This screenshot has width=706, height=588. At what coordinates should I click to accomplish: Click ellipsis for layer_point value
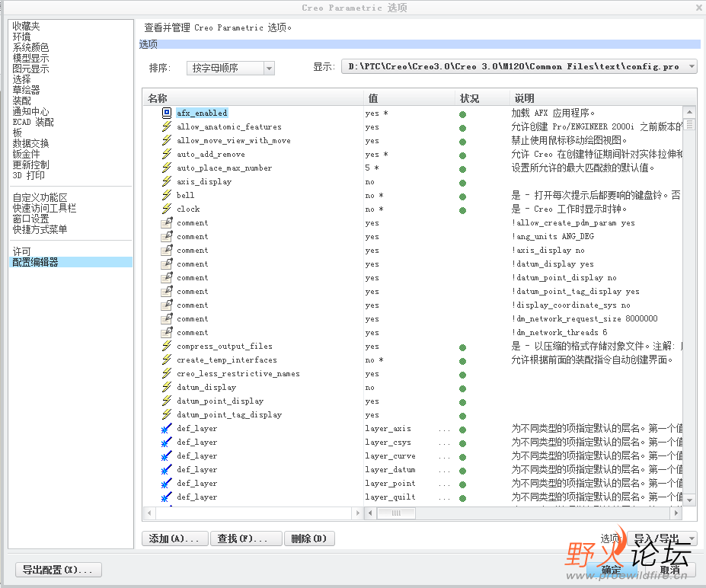(x=444, y=484)
